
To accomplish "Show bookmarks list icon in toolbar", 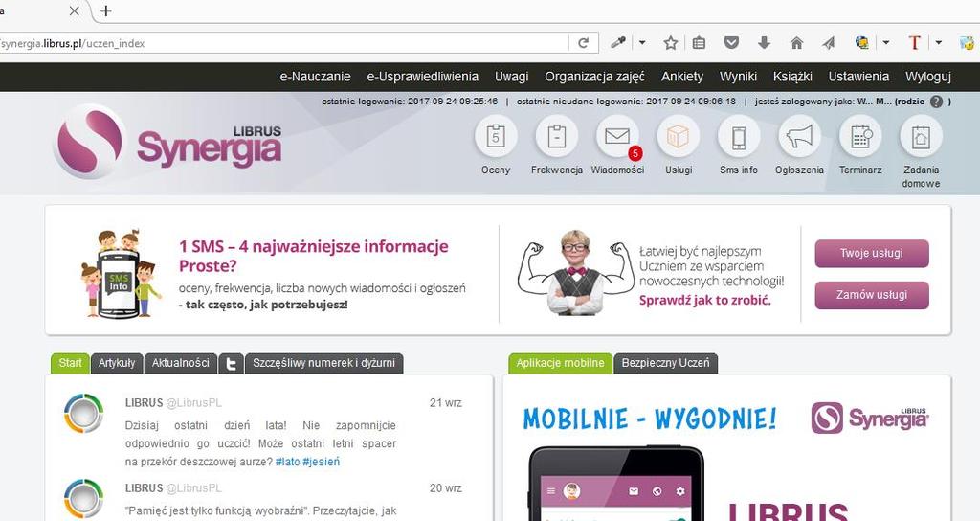I will point(700,43).
